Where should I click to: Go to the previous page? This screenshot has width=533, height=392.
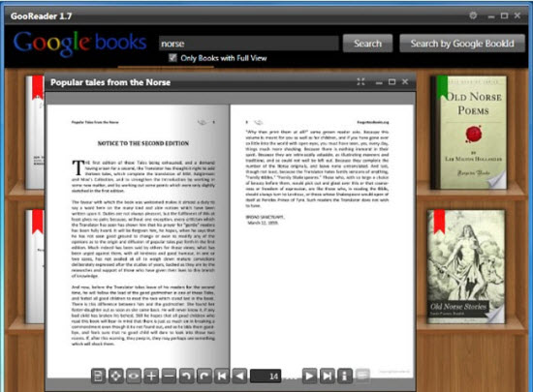239,377
